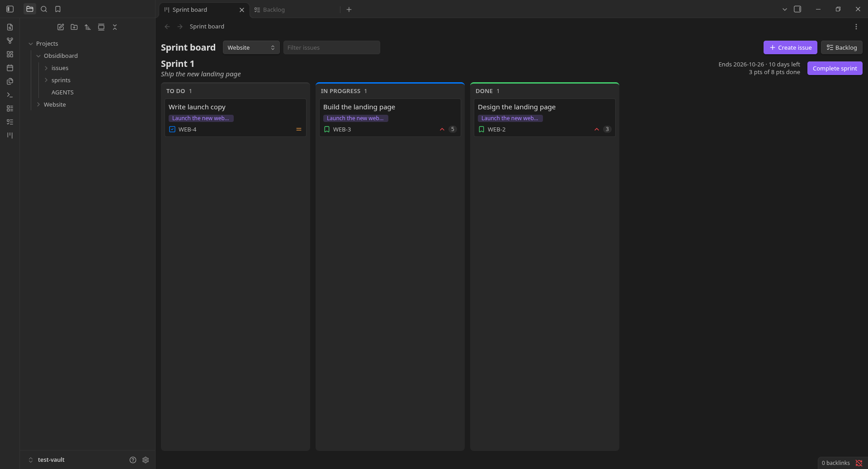Click the Create issue button

[x=790, y=47]
